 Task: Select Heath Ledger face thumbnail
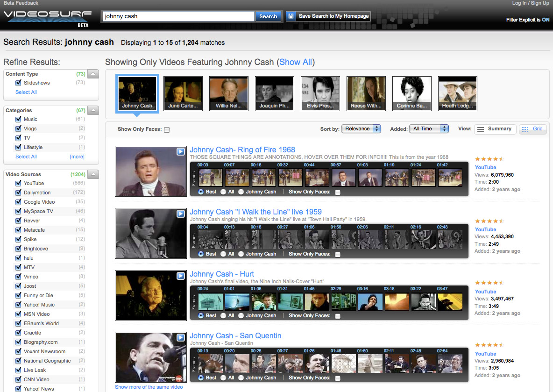coord(458,93)
